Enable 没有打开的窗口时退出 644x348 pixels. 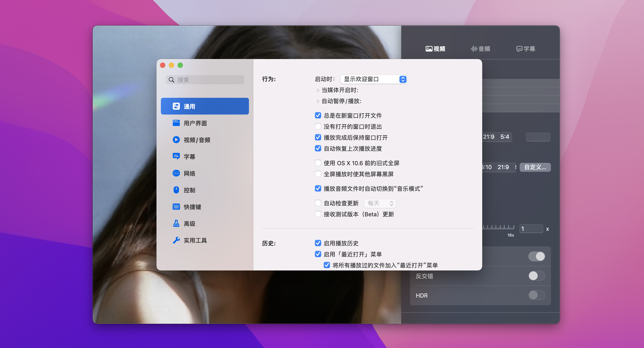tap(318, 126)
